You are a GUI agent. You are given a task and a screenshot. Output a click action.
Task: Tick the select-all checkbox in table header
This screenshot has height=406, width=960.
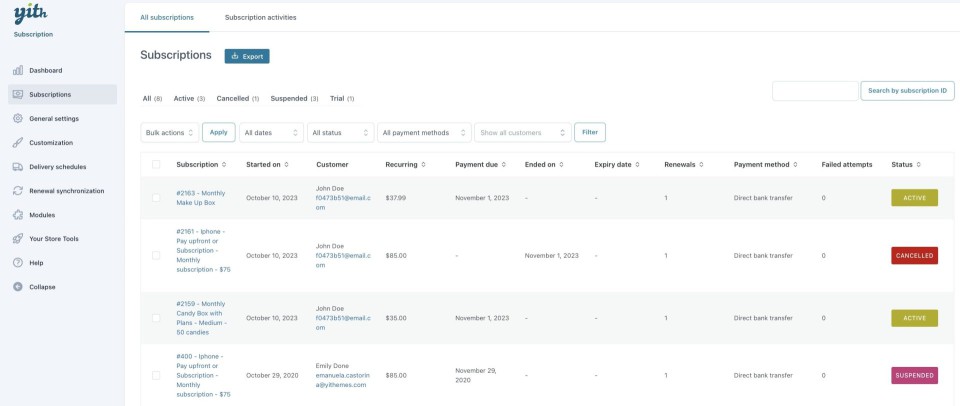click(156, 164)
